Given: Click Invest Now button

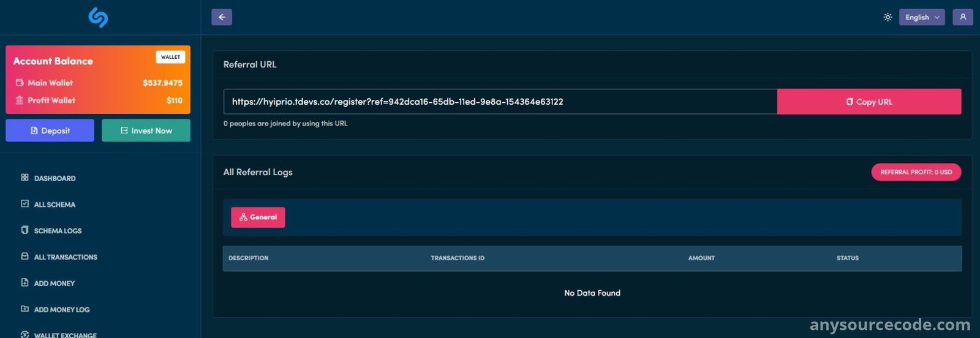Looking at the screenshot, I should point(146,130).
